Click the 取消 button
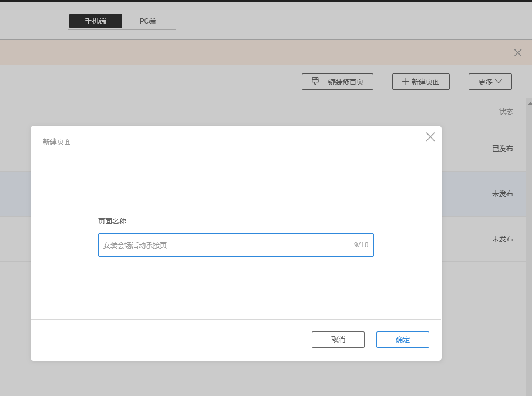This screenshot has height=396, width=532. tap(338, 339)
